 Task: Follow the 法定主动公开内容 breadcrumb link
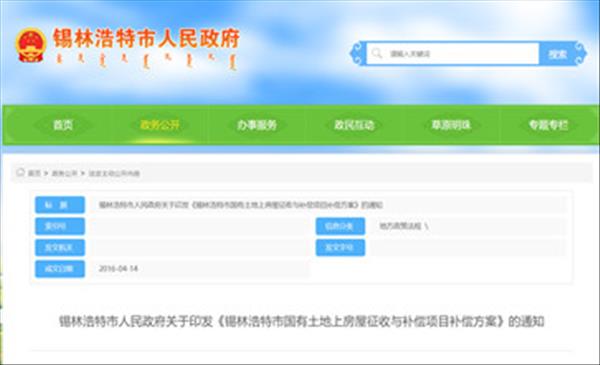[x=114, y=173]
